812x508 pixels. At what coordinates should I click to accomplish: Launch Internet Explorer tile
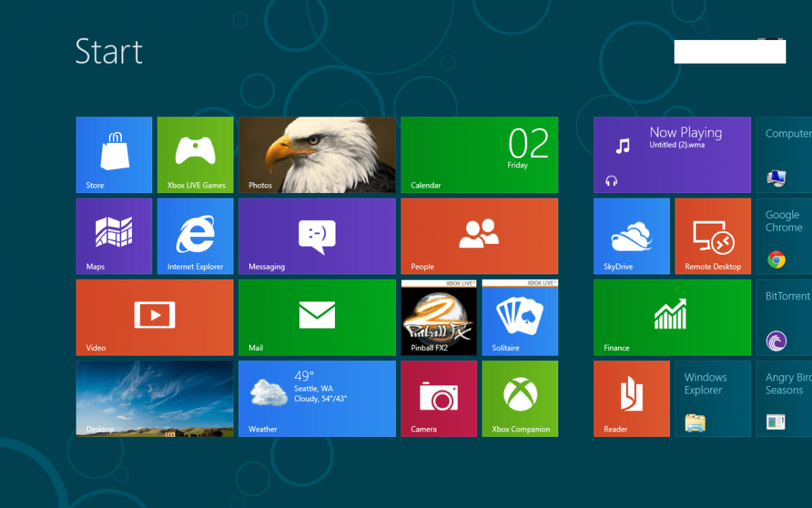[x=195, y=236]
